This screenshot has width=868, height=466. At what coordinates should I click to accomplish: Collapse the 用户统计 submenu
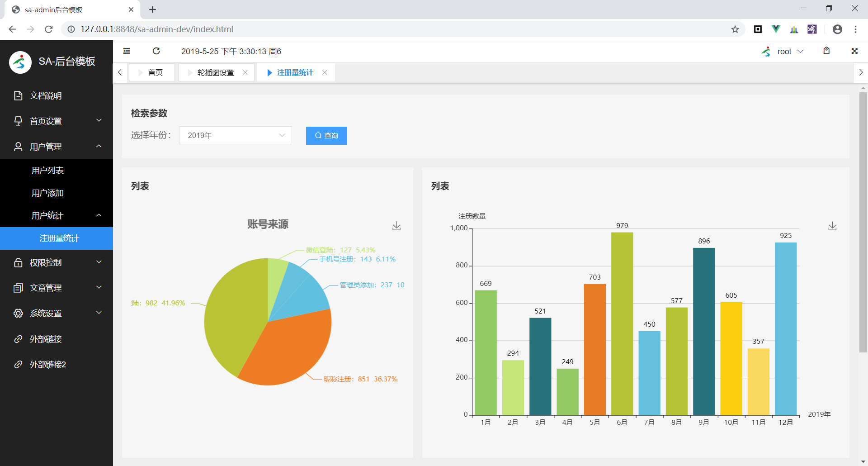click(57, 216)
